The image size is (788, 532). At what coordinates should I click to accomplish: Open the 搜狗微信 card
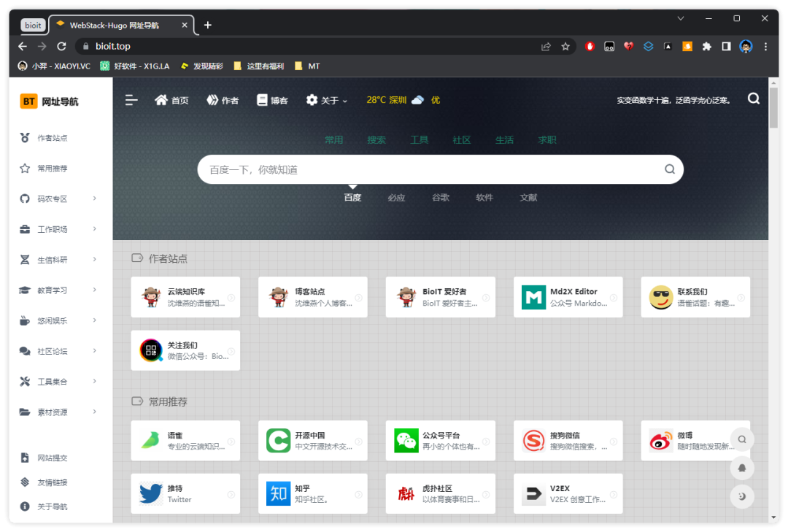(568, 441)
